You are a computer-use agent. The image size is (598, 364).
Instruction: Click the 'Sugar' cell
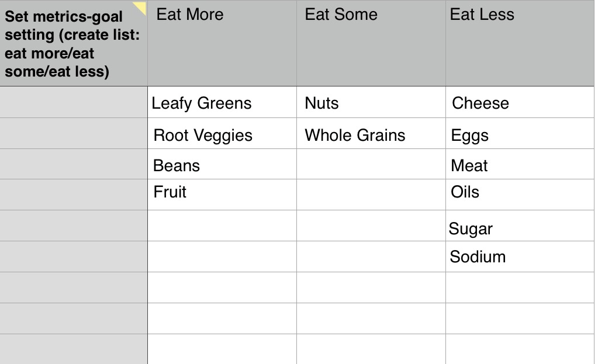tap(520, 226)
